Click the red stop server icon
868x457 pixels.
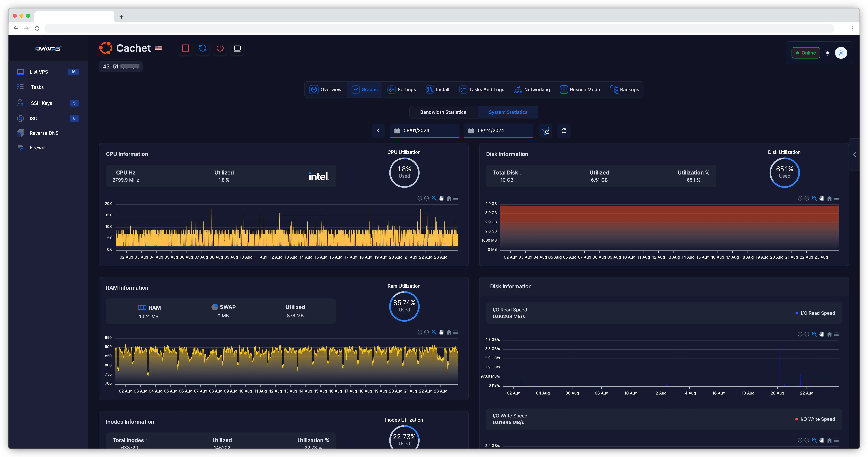pyautogui.click(x=185, y=48)
